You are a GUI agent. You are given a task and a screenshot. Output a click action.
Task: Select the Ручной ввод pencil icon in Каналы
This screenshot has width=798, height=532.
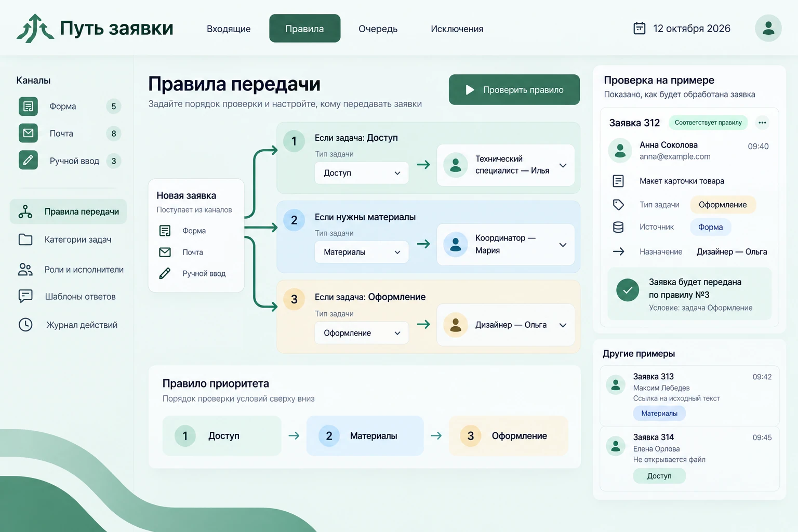[x=29, y=160]
